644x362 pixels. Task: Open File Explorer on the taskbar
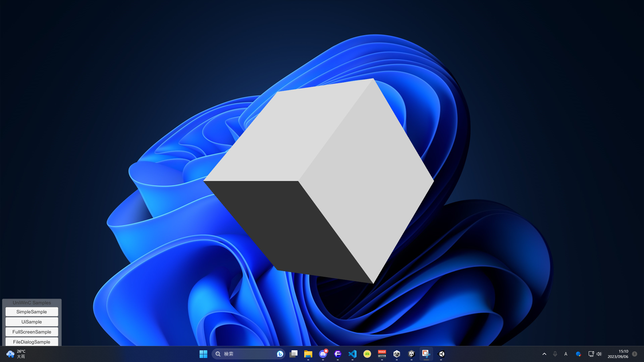(308, 354)
